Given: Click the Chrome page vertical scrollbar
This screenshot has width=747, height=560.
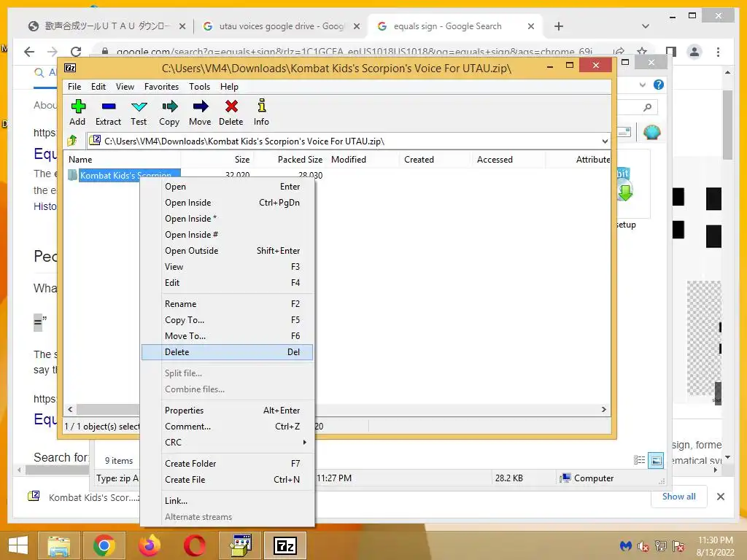Looking at the screenshot, I should (727, 125).
